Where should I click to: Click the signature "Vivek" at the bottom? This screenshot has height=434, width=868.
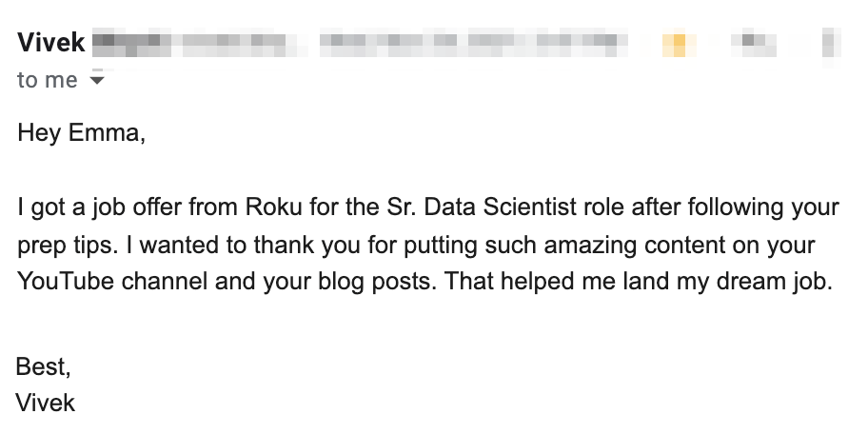click(46, 403)
